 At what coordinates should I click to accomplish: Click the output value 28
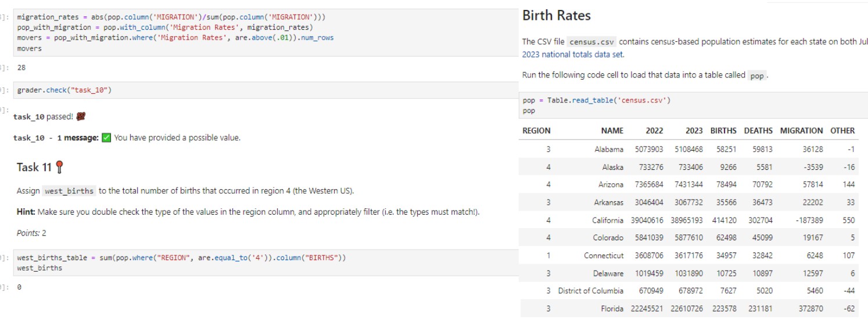point(21,68)
